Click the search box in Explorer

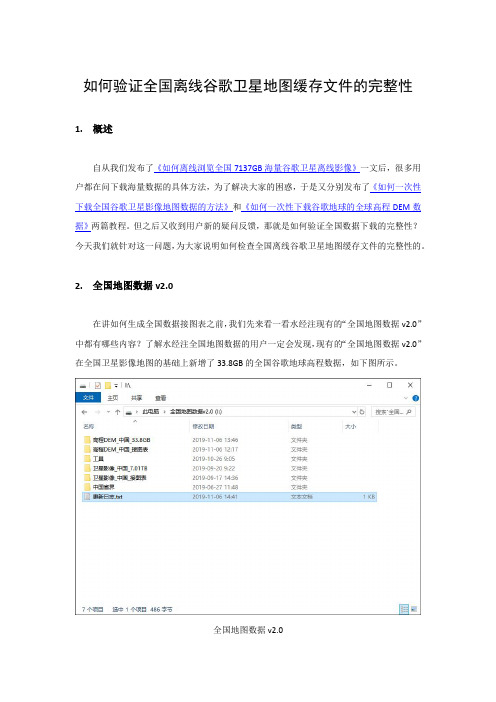393,411
